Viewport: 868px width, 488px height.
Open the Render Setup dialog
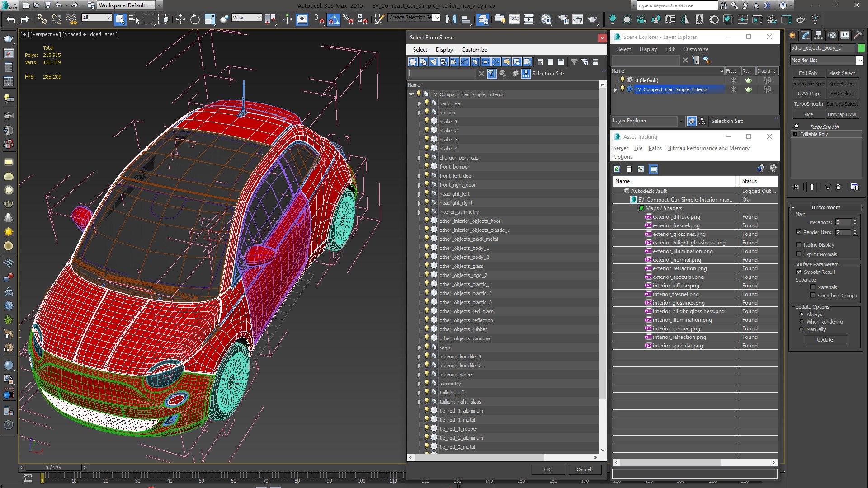(x=563, y=19)
